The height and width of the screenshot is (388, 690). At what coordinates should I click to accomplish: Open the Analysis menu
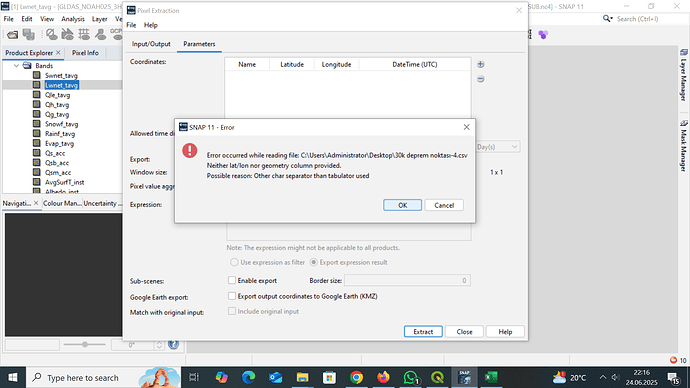tap(73, 19)
